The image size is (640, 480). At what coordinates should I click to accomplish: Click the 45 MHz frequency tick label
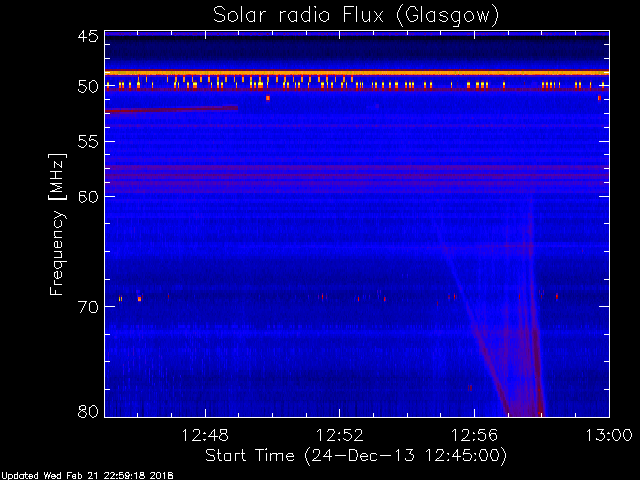(x=88, y=36)
